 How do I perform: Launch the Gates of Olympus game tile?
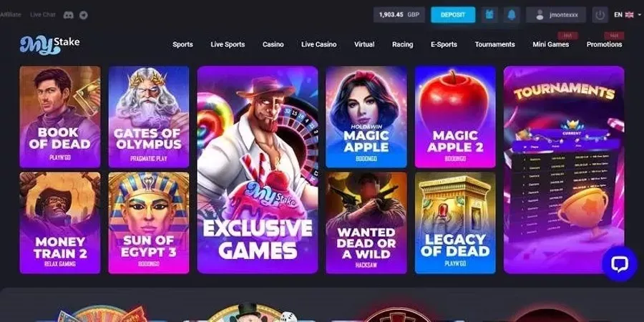pyautogui.click(x=149, y=117)
